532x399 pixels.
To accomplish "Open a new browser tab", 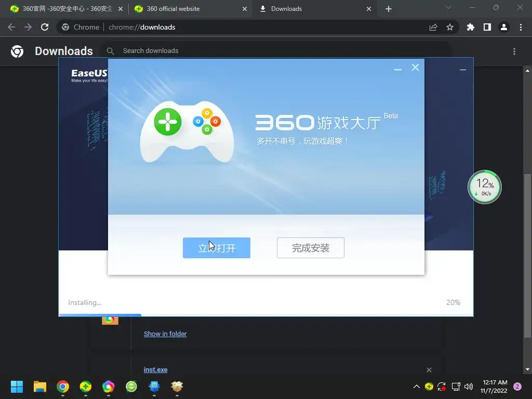I will coord(389,9).
